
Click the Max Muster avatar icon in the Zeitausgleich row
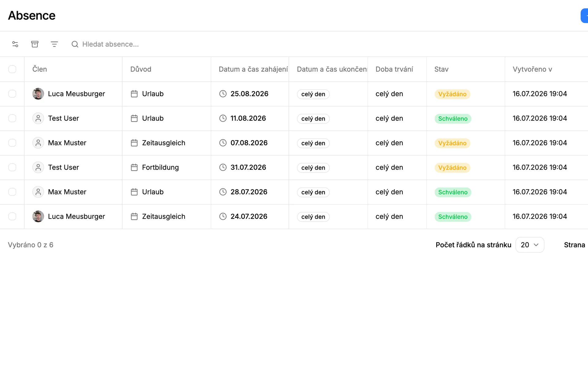click(x=38, y=143)
